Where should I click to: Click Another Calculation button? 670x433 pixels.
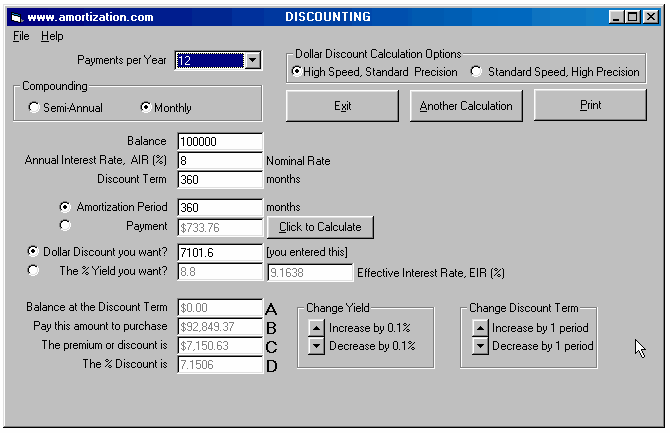[465, 106]
